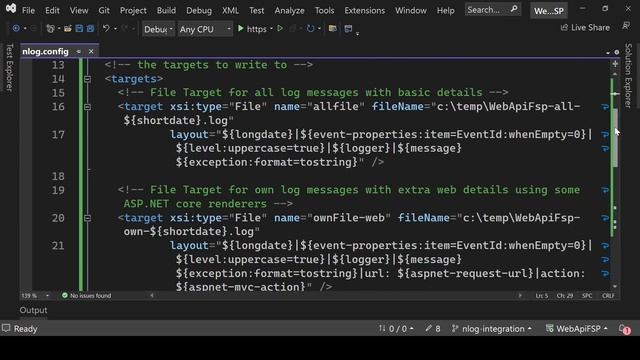Open the Debug configuration dropdown

[x=158, y=29]
